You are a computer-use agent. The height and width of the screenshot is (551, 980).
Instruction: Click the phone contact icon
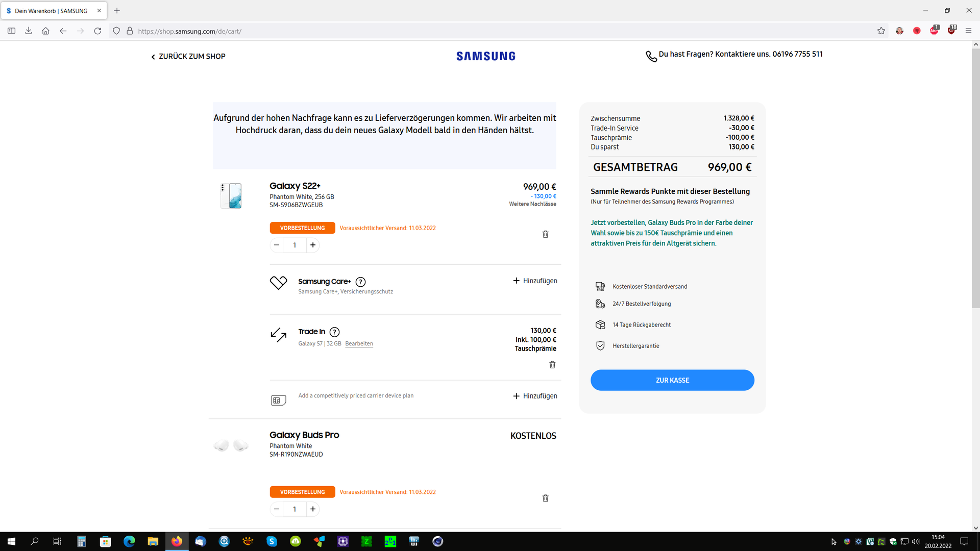651,56
